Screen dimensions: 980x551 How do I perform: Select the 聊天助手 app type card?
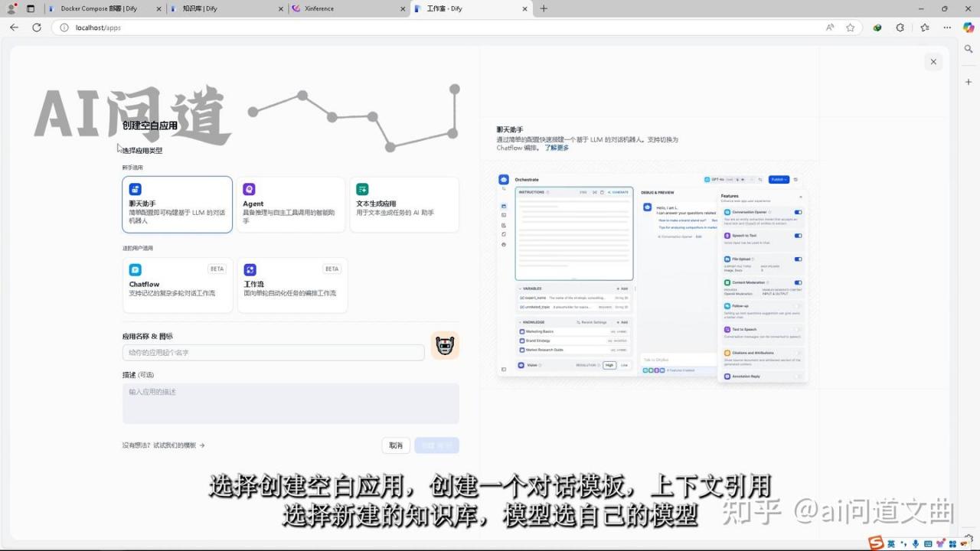click(x=177, y=204)
